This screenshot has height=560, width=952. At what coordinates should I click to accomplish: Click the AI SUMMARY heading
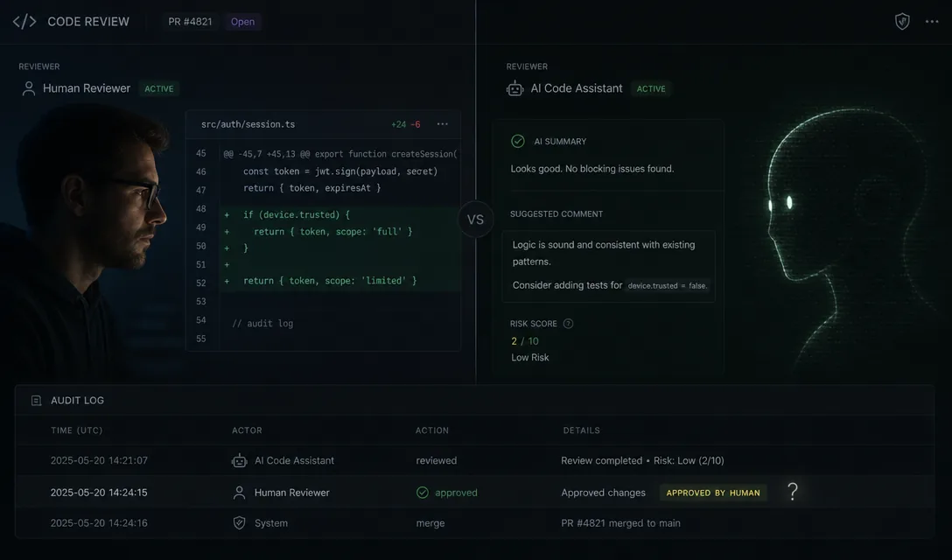point(560,142)
